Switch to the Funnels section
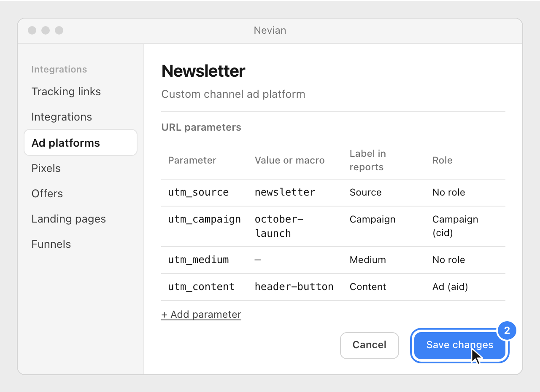The image size is (540, 392). 51,244
